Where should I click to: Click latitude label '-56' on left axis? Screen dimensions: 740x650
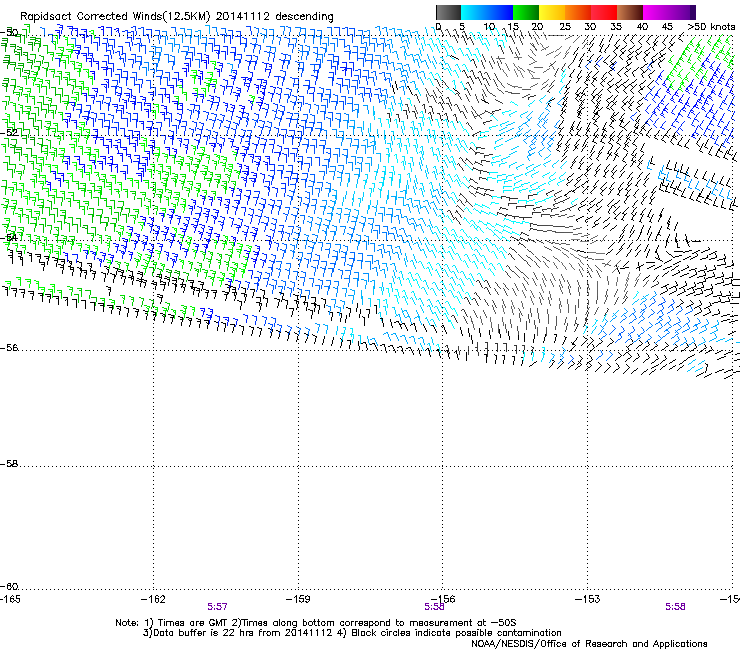(x=9, y=348)
